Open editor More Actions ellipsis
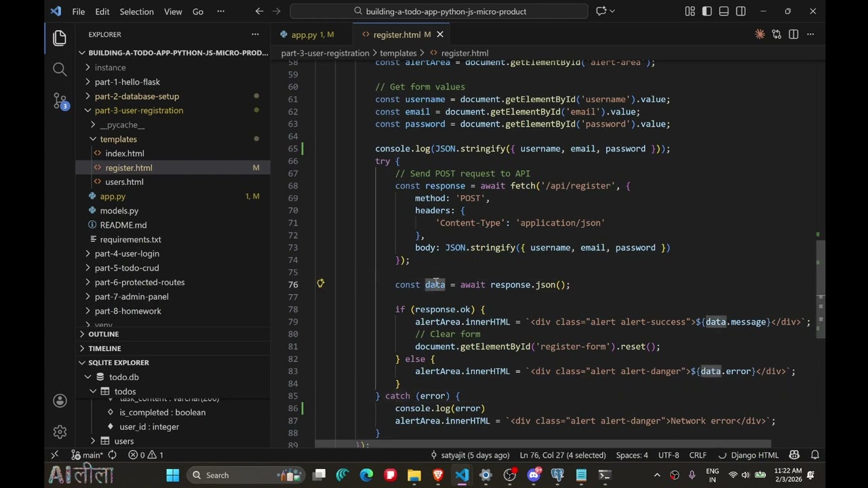 point(811,35)
